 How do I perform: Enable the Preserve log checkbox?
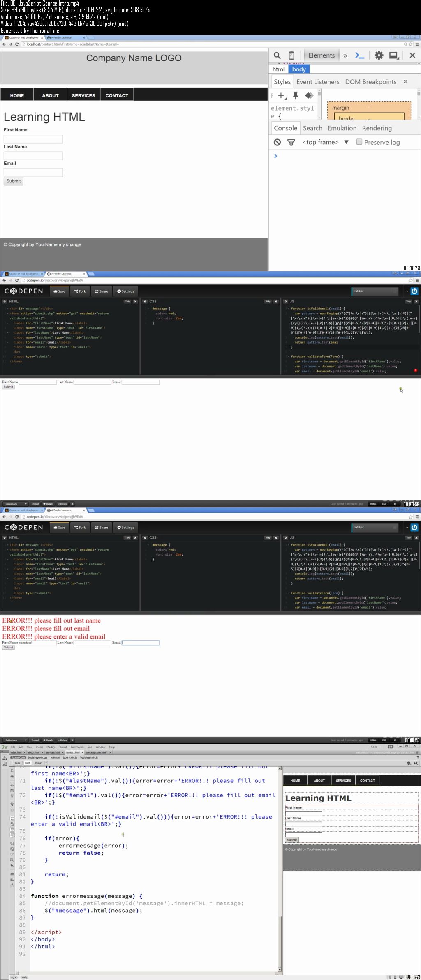click(x=359, y=142)
